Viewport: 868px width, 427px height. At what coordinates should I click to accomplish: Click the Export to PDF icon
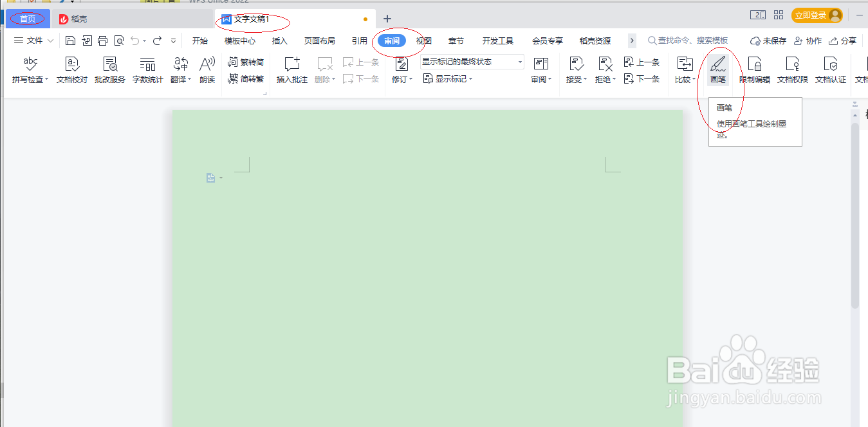pyautogui.click(x=86, y=41)
